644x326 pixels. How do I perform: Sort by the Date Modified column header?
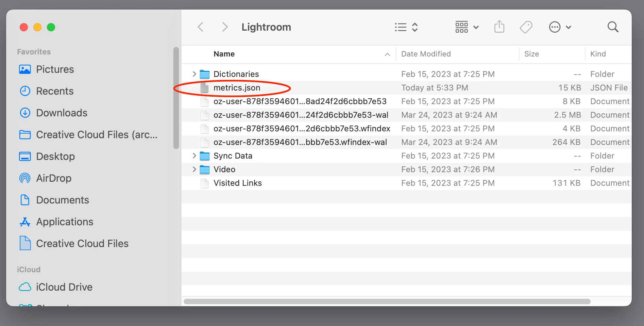coord(426,54)
